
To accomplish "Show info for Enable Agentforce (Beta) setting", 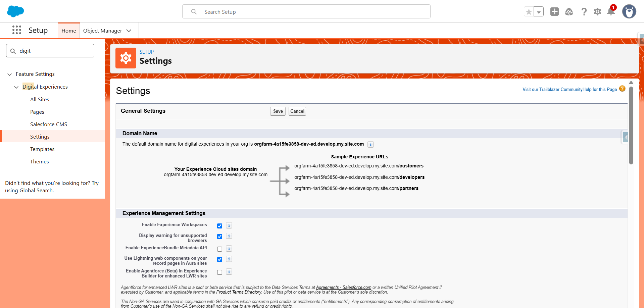I will (229, 272).
